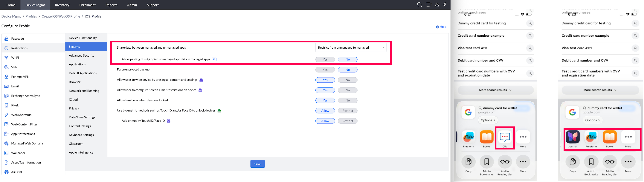
Task: Restrict bio-metric TouchID/FaceID unlock
Action: (x=347, y=111)
